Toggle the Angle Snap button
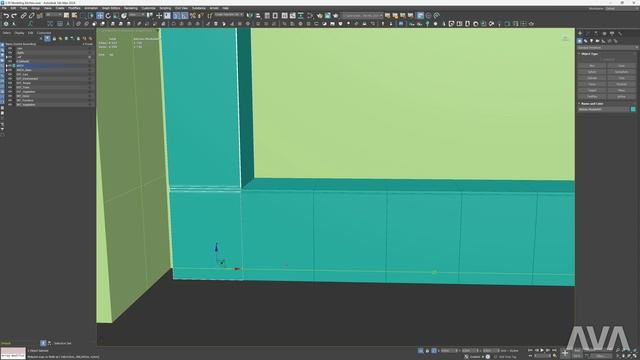This screenshot has height=360, width=640. click(x=184, y=16)
